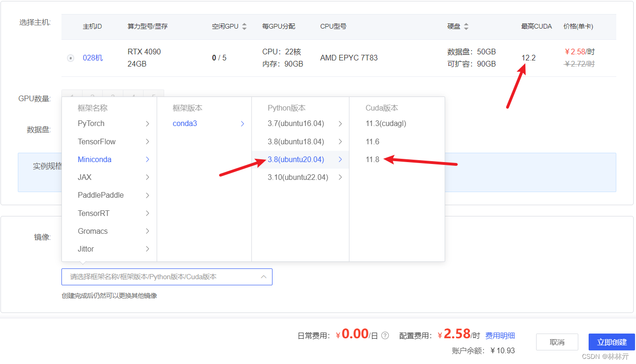The width and height of the screenshot is (636, 364).
Task: Expand the 3.8(ubuntu18.04) row chevron
Action: 340,141
